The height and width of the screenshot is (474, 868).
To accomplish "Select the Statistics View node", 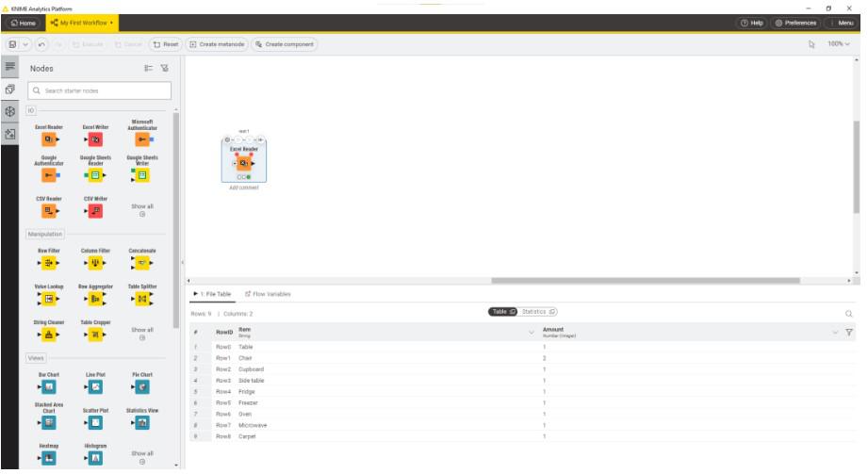I will pos(142,422).
